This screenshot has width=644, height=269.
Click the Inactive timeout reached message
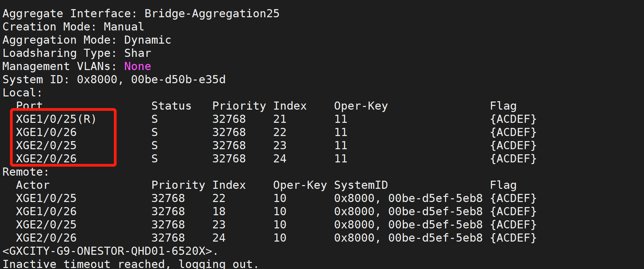pyautogui.click(x=130, y=264)
